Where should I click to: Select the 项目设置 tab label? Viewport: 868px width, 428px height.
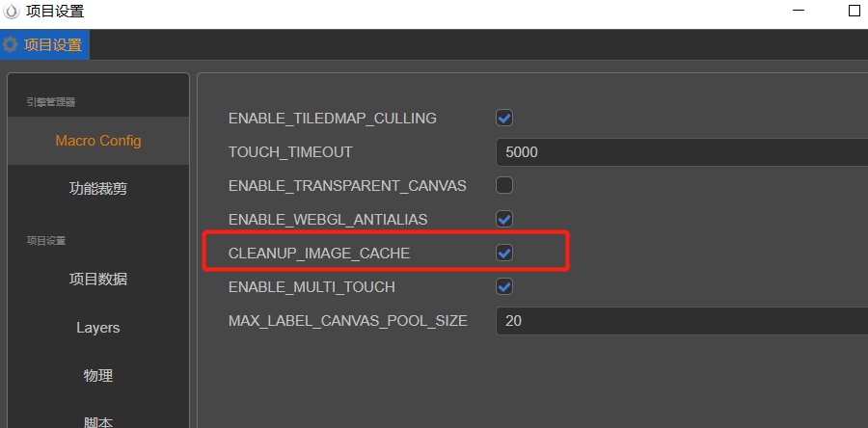click(x=52, y=44)
